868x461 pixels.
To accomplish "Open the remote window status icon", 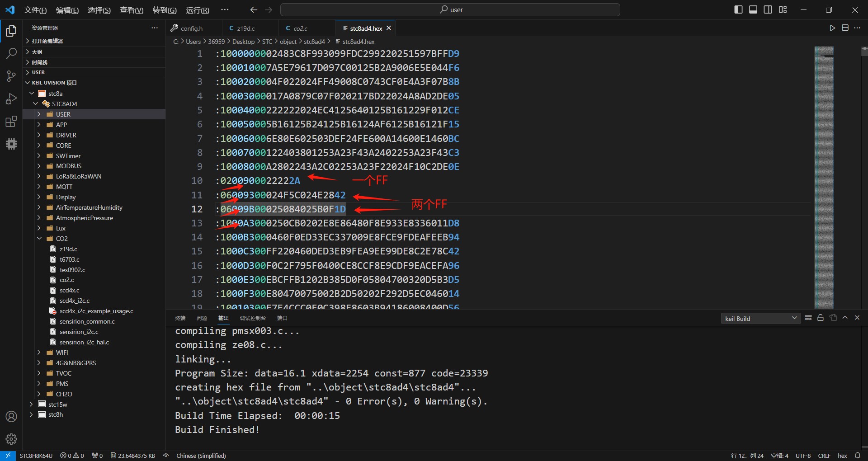I will coord(8,456).
